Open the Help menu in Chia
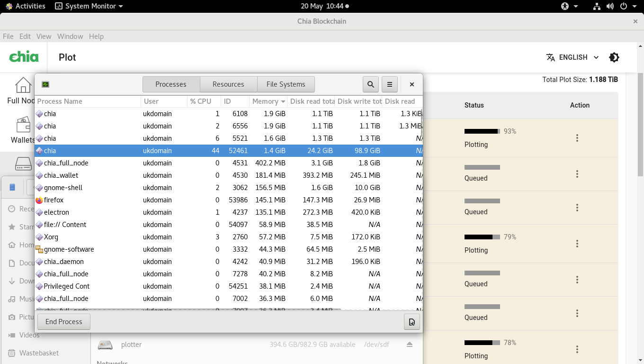 pos(96,36)
